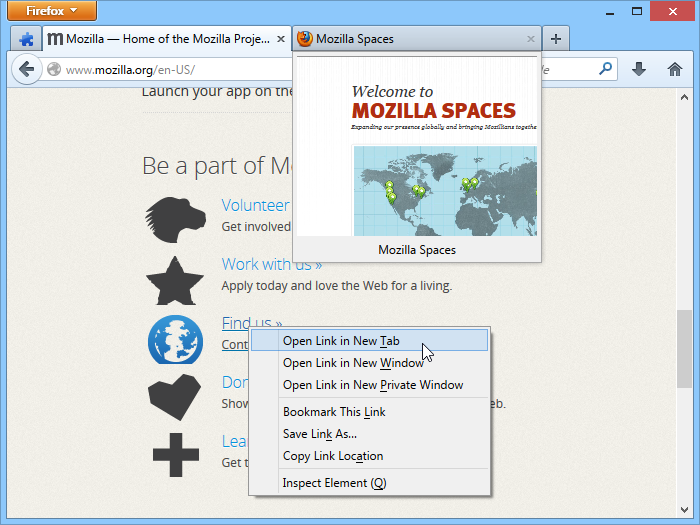This screenshot has height=525, width=700.
Task: Go to the Home page icon
Action: 675,69
